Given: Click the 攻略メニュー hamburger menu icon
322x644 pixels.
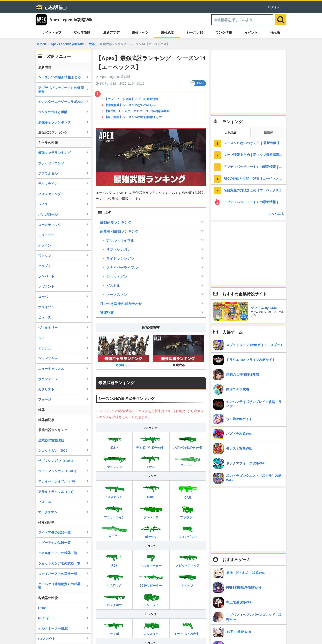Looking at the screenshot, I should click(x=40, y=56).
